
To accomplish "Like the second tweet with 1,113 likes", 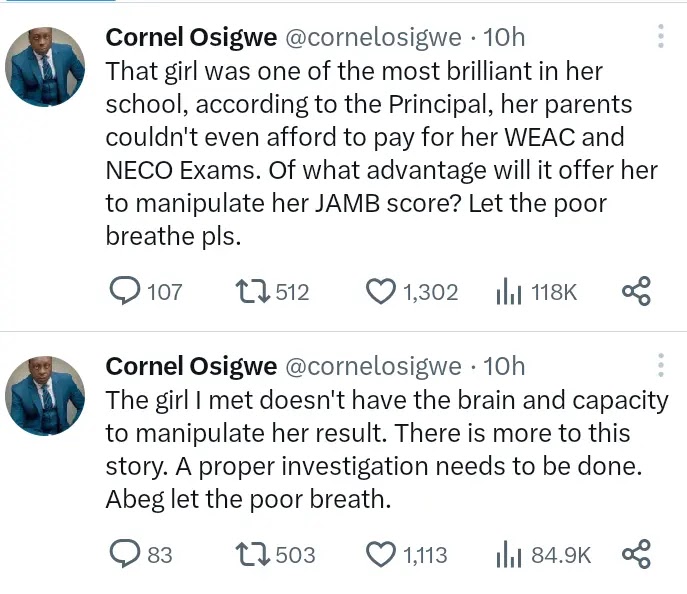I will [x=380, y=553].
